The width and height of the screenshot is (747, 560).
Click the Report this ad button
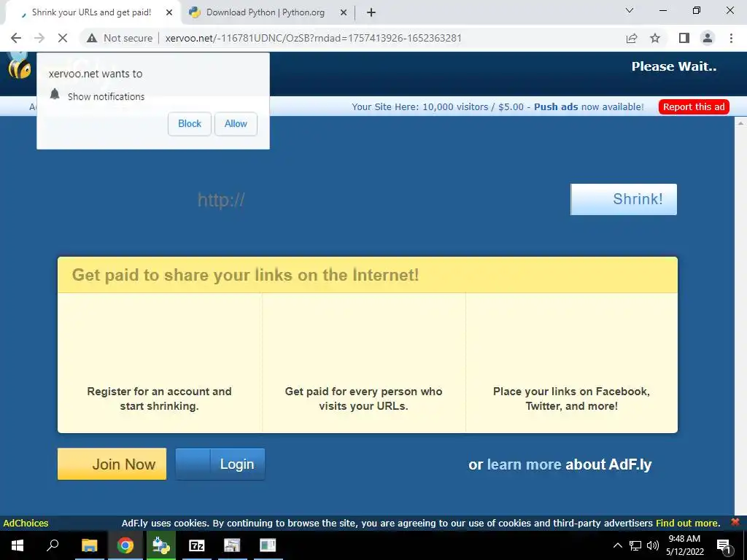(694, 106)
